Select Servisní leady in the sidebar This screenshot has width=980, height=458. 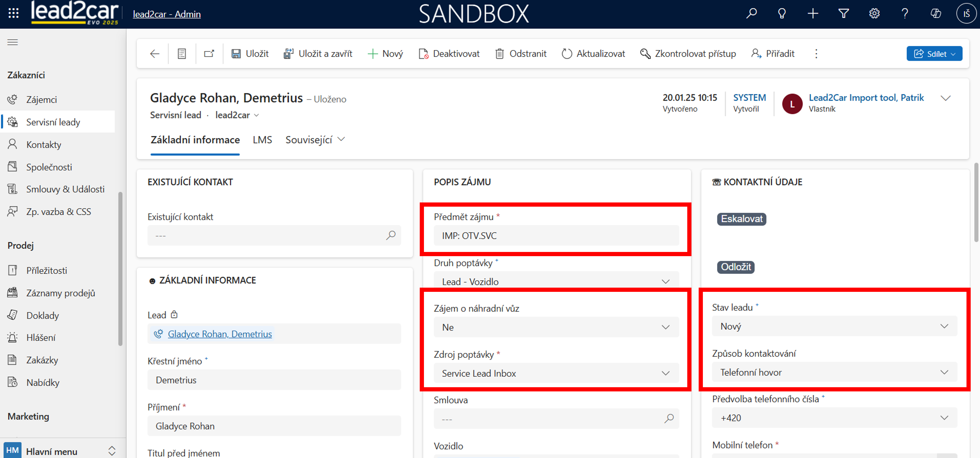[53, 122]
